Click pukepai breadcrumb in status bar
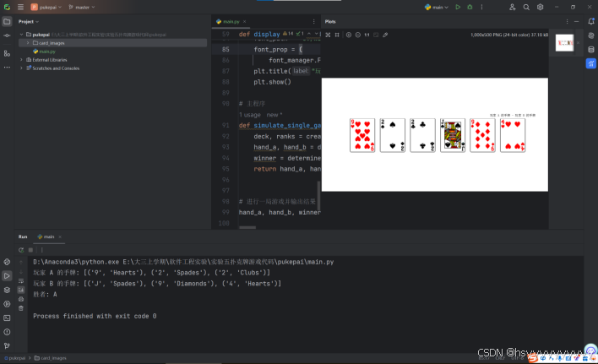The width and height of the screenshot is (598, 364). tap(15, 358)
